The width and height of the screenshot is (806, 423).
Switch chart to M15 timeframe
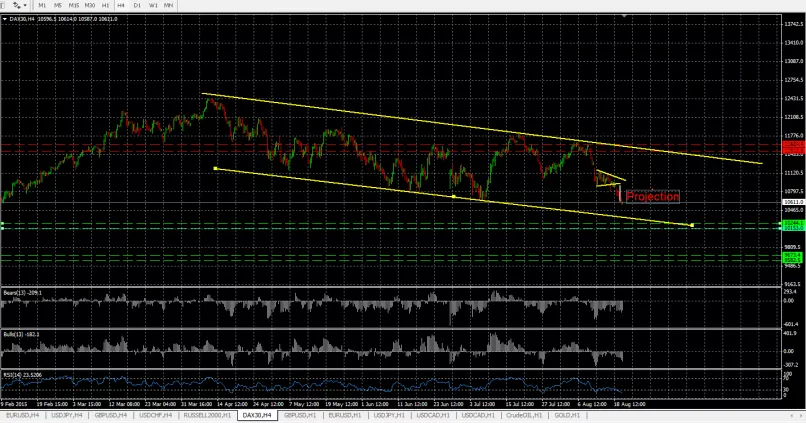click(x=74, y=5)
